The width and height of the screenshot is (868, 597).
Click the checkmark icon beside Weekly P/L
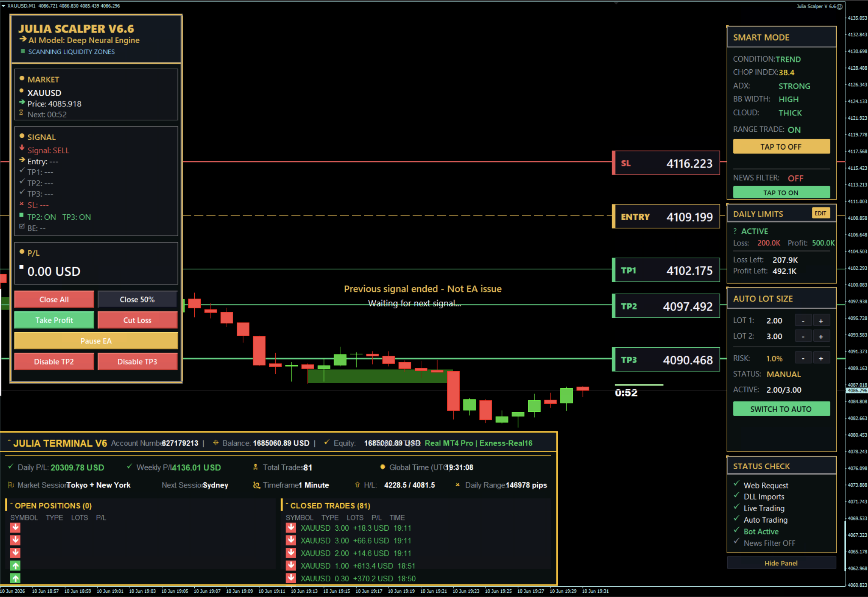tap(129, 467)
